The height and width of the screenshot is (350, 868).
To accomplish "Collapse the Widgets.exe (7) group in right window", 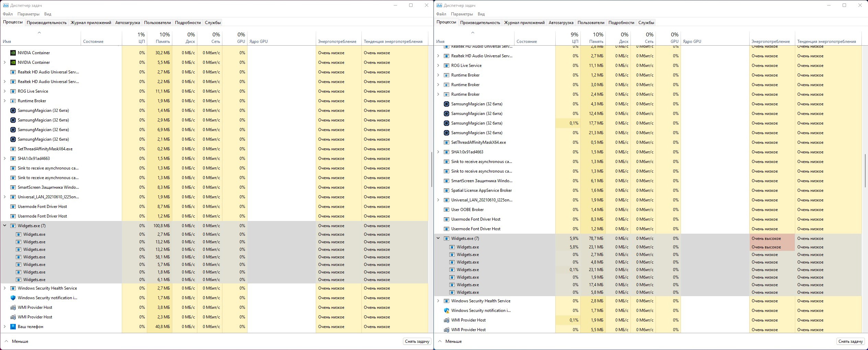I will 438,238.
